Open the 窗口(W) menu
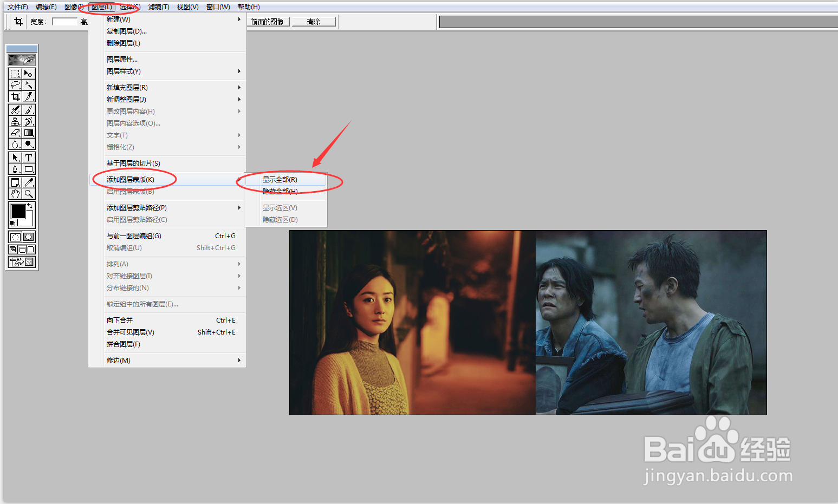This screenshot has width=838, height=504. click(218, 7)
